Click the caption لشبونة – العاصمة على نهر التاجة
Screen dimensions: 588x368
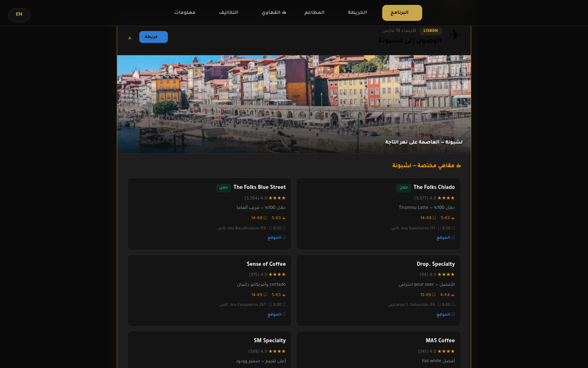tap(424, 142)
